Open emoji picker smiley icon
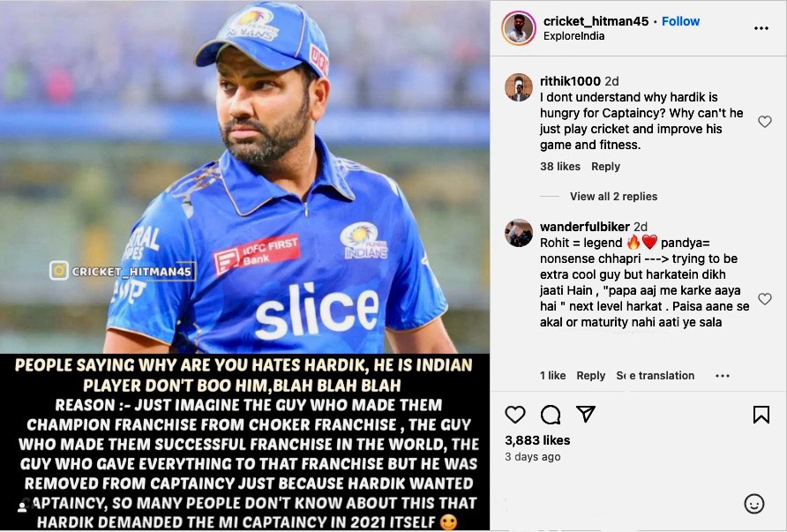 coord(754,504)
